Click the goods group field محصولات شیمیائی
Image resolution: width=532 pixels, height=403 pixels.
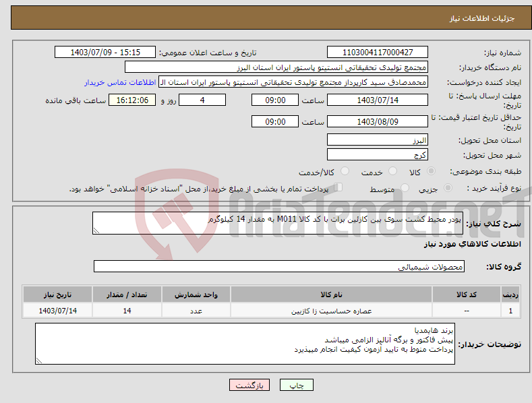pos(279,267)
